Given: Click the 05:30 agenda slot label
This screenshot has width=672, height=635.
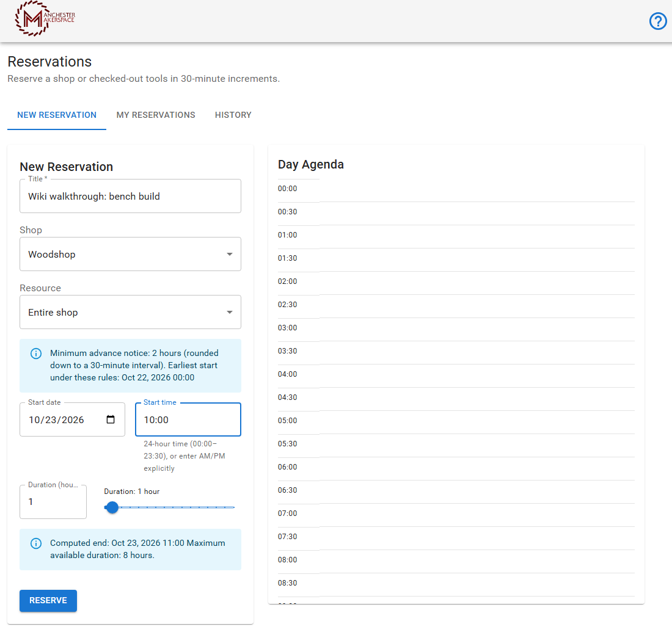Looking at the screenshot, I should point(287,443).
